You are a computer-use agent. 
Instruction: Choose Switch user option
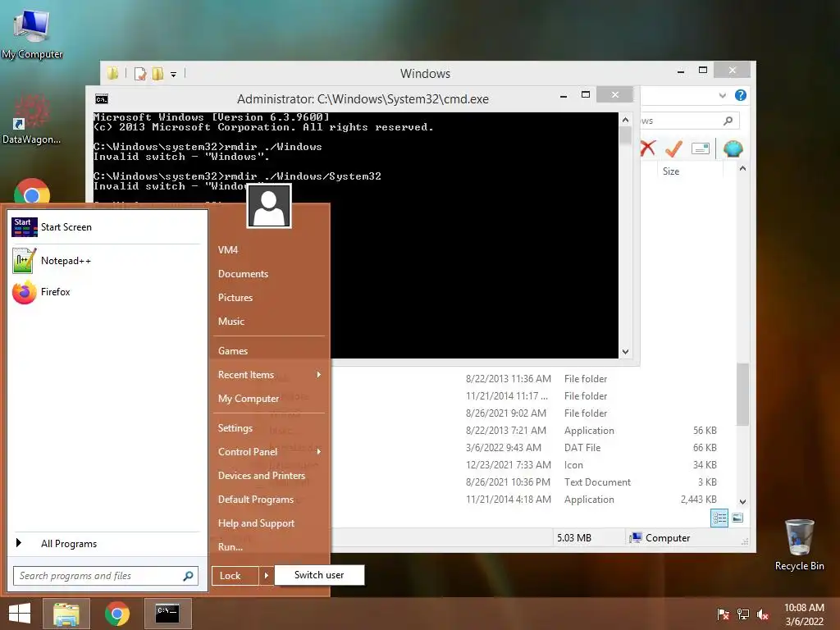tap(319, 575)
